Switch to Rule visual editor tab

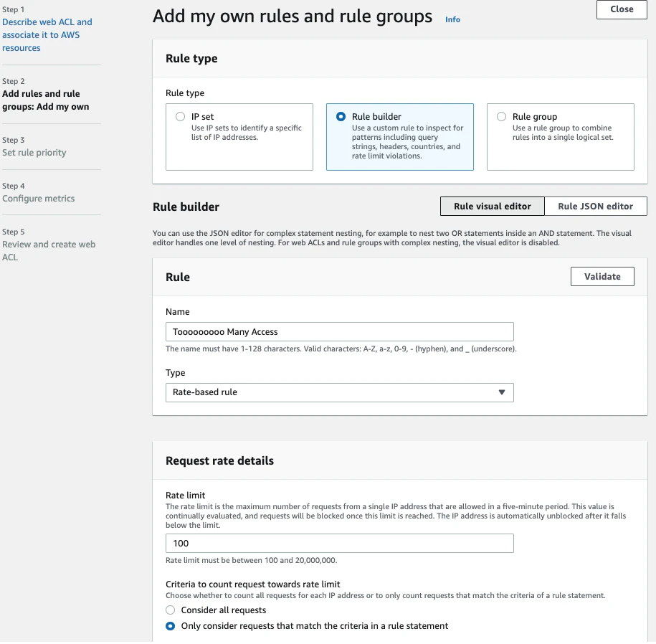coord(492,207)
